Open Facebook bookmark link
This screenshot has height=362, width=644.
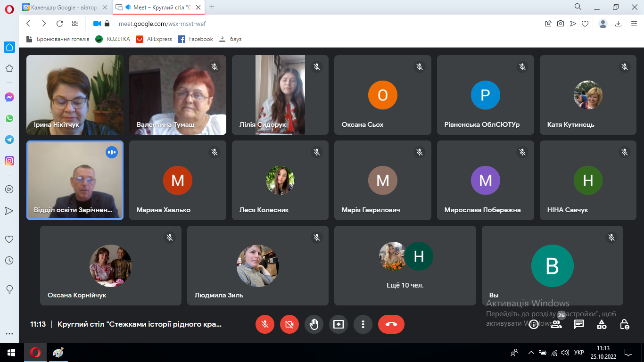tap(195, 39)
